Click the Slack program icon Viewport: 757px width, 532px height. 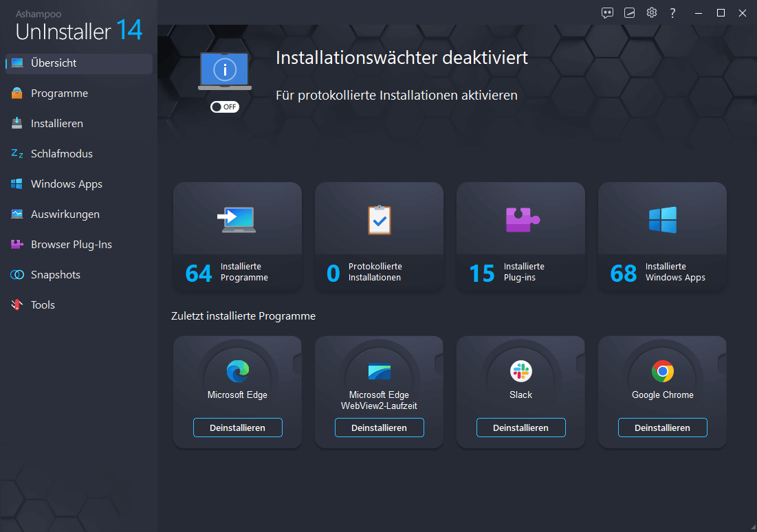pos(520,372)
